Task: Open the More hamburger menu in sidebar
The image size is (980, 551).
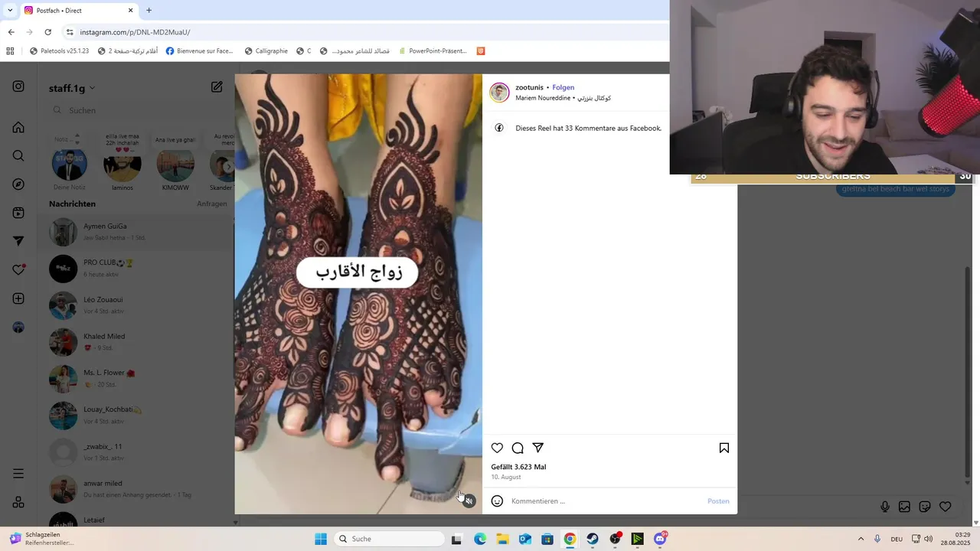Action: [x=18, y=474]
